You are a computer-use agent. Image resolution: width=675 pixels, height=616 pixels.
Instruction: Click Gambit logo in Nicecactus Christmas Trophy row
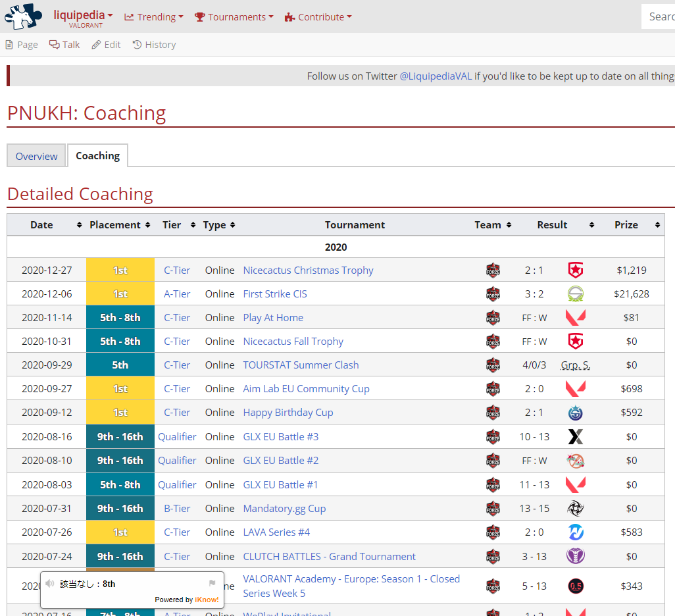576,270
